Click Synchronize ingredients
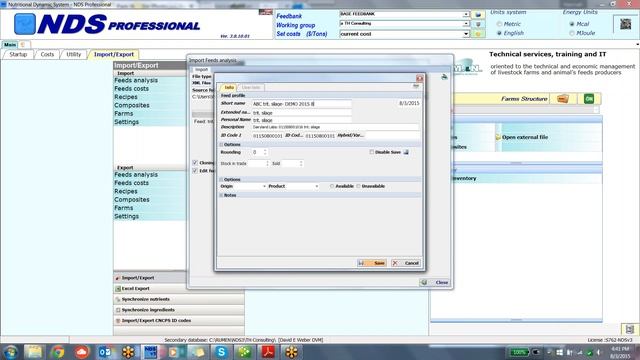Image resolution: width=640 pixels, height=360 pixels. (x=178, y=310)
